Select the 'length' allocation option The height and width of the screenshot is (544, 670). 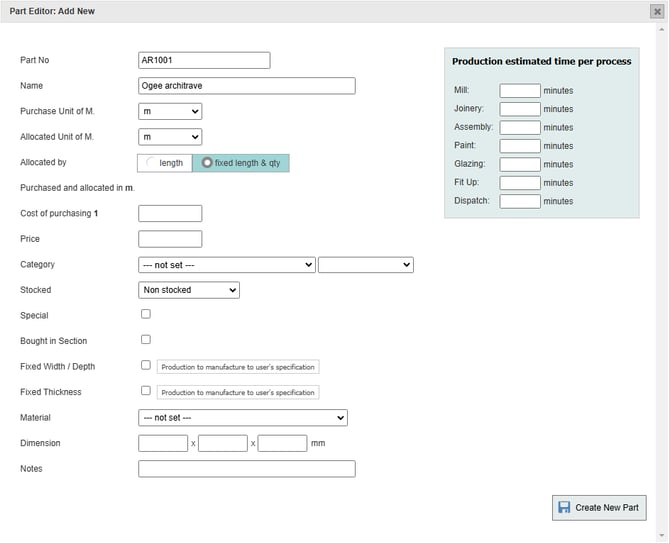(165, 163)
